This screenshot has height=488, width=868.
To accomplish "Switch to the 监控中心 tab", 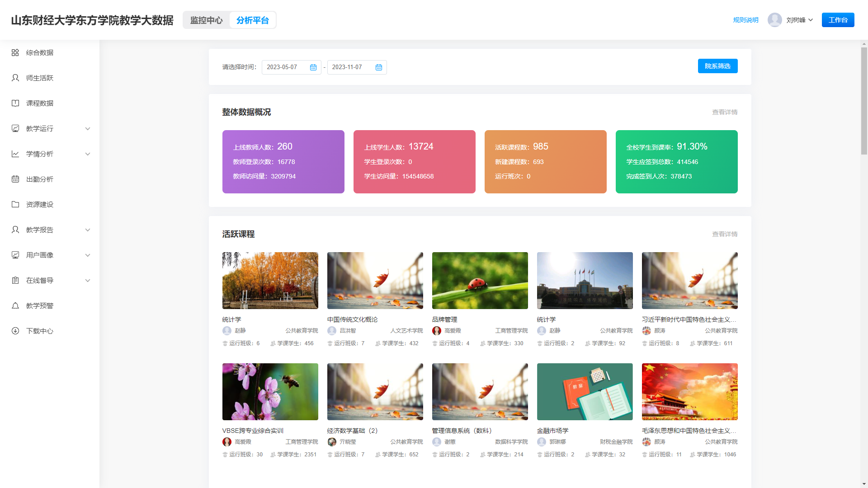I will coord(207,20).
